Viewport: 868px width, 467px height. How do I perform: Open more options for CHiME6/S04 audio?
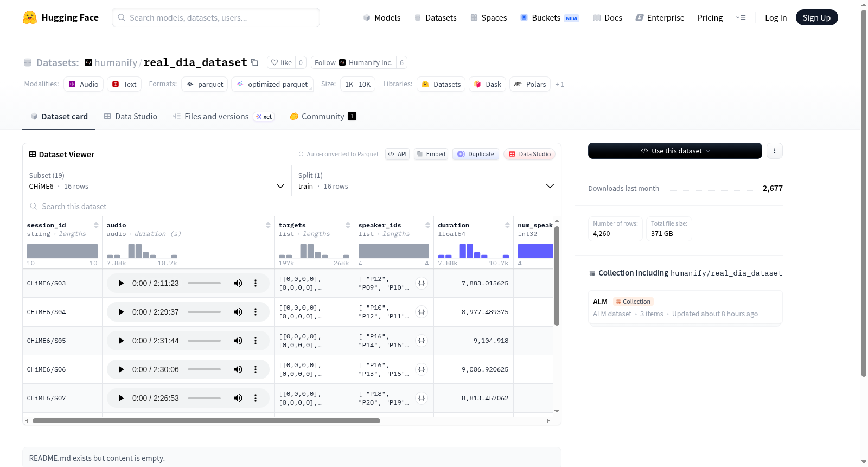click(x=256, y=312)
